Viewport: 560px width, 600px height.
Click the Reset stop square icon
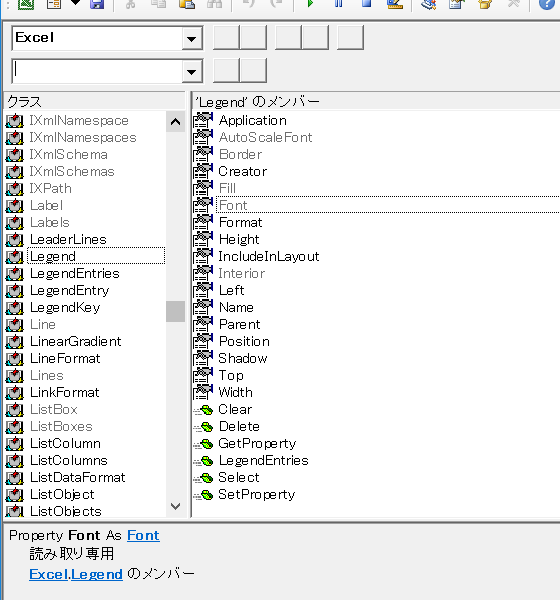[367, 4]
